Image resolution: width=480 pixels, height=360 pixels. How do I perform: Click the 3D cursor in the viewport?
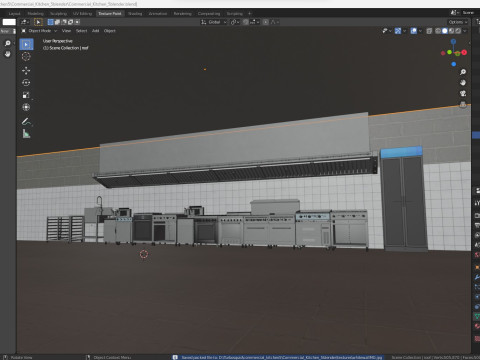[144, 254]
